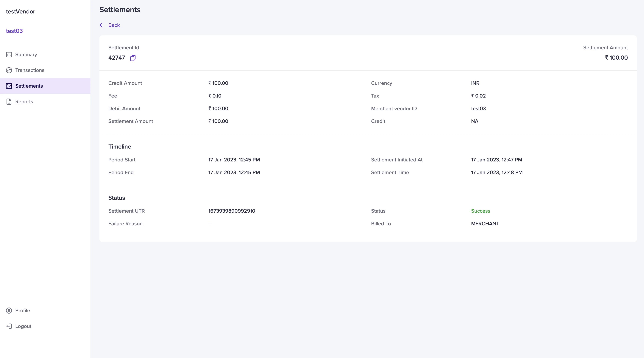The width and height of the screenshot is (644, 358).
Task: Click the Profile avatar icon
Action: point(9,311)
